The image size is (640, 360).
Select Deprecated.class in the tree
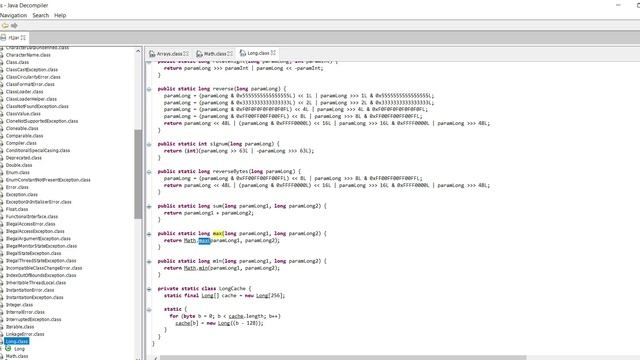click(x=24, y=158)
